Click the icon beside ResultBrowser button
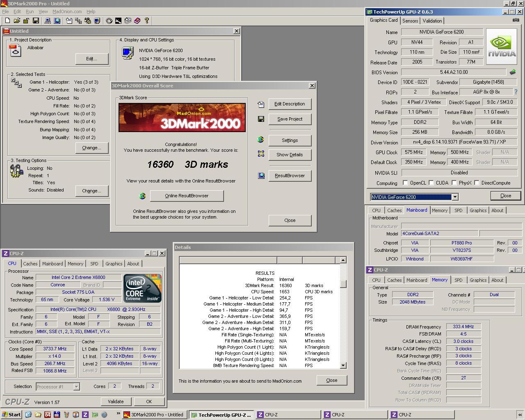This screenshot has width=525, height=420. 261,176
